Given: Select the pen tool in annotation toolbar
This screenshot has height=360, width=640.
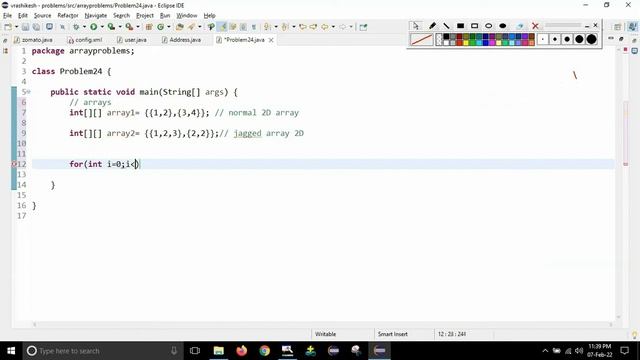Looking at the screenshot, I should (432, 26).
